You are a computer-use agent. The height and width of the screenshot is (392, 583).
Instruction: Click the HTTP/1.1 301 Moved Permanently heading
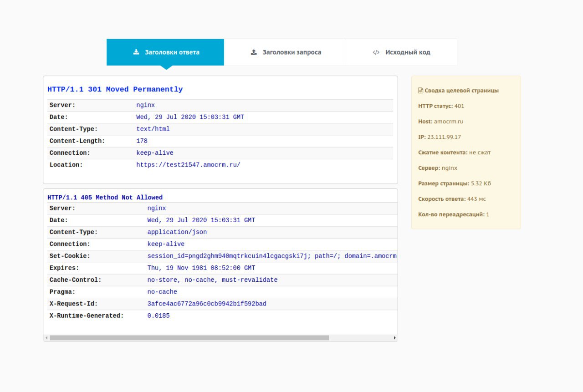point(115,89)
